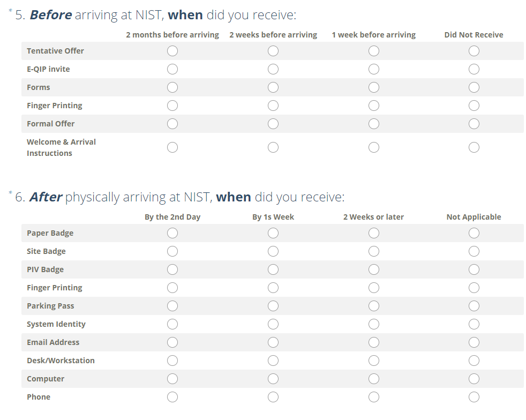Select '2 Weeks or later' for PIV Badge
The image size is (526, 420).
(x=374, y=269)
